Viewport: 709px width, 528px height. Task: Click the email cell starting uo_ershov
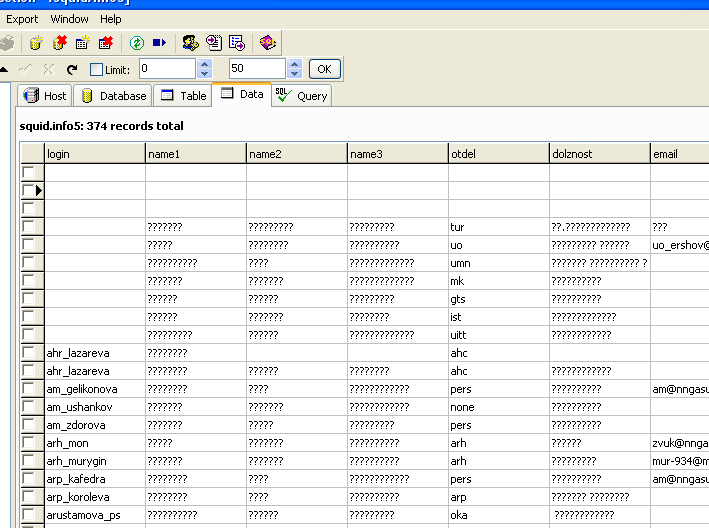click(x=680, y=245)
